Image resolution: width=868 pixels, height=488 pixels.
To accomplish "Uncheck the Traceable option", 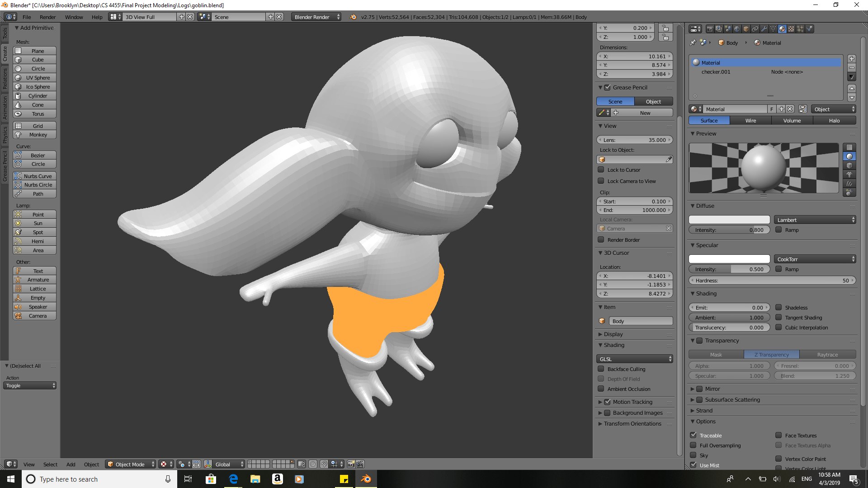I will (x=693, y=436).
